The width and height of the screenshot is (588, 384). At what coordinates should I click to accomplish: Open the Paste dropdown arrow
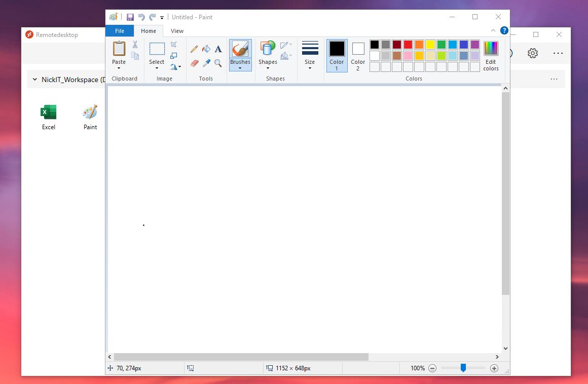pyautogui.click(x=119, y=68)
